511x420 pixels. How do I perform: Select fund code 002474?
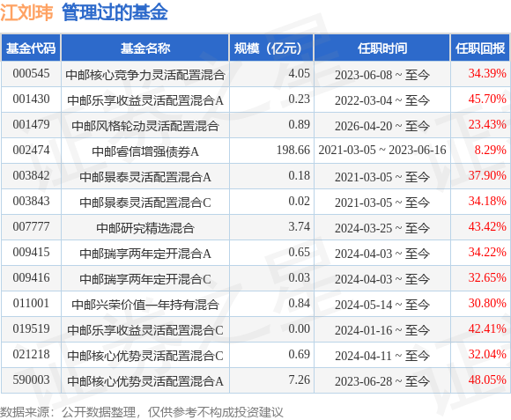(31, 151)
